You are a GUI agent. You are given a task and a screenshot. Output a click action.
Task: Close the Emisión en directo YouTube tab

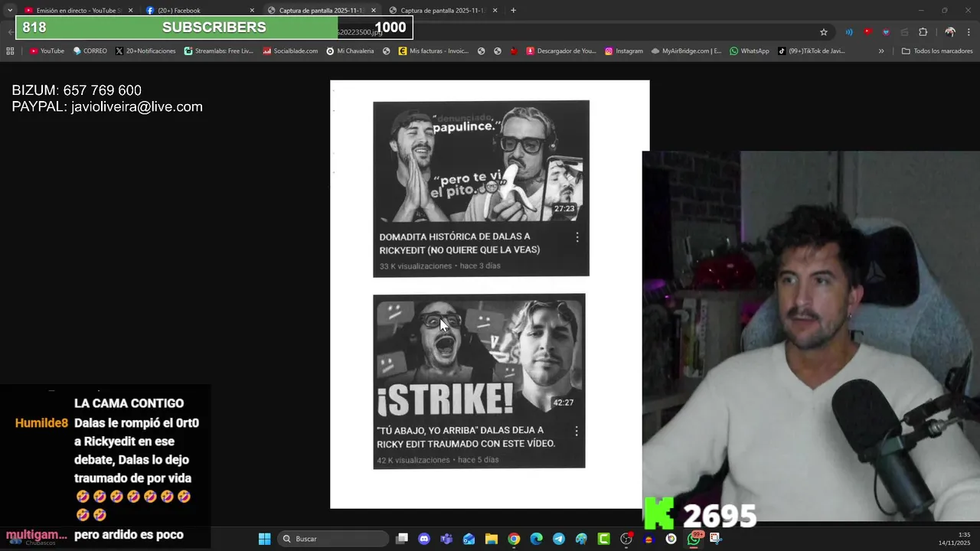click(130, 11)
